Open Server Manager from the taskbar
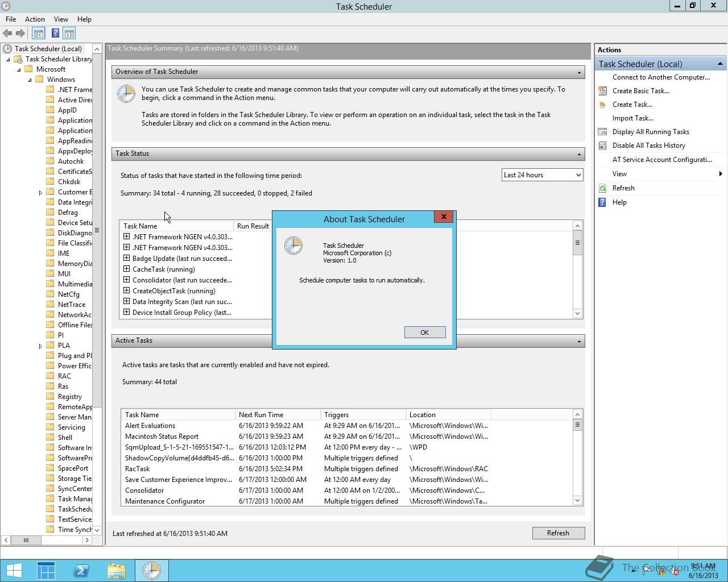The height and width of the screenshot is (582, 728). click(x=46, y=571)
